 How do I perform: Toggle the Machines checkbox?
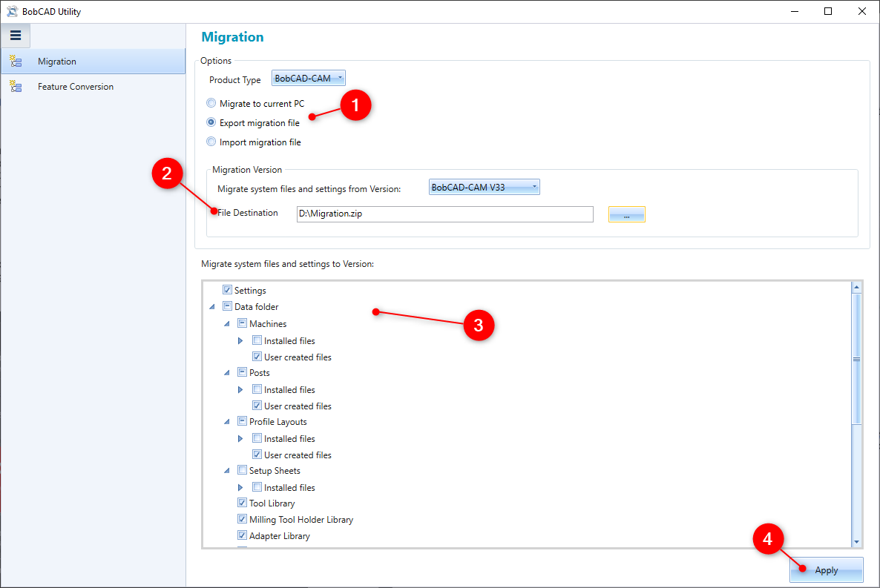coord(243,323)
